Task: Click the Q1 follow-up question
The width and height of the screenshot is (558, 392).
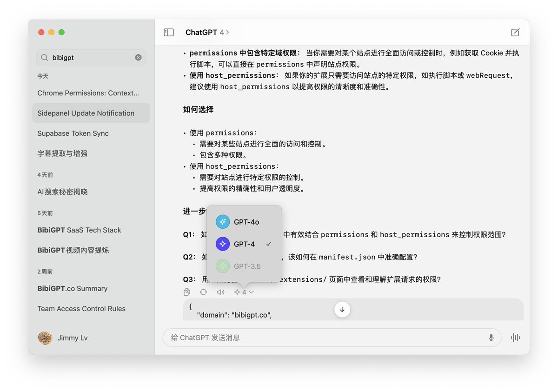Action: (344, 235)
